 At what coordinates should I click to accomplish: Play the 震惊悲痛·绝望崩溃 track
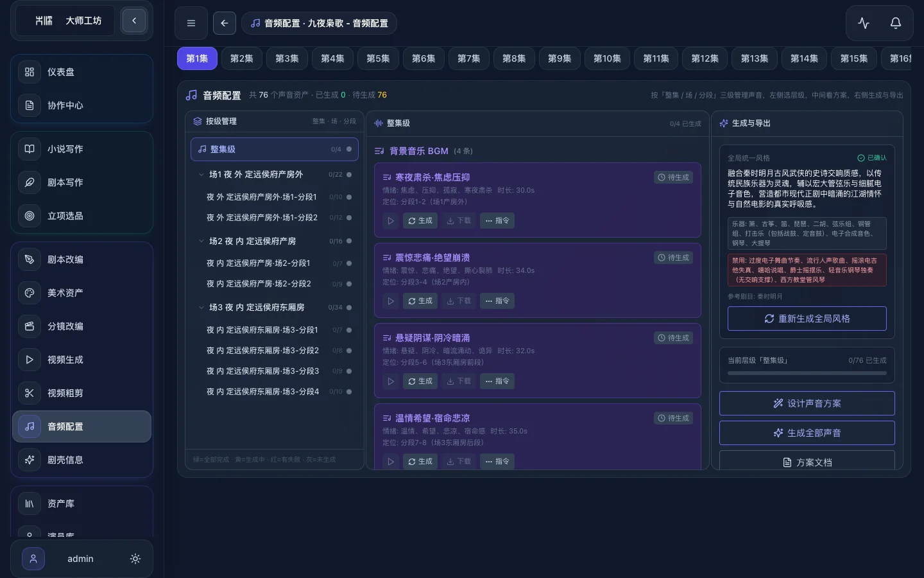pyautogui.click(x=391, y=301)
